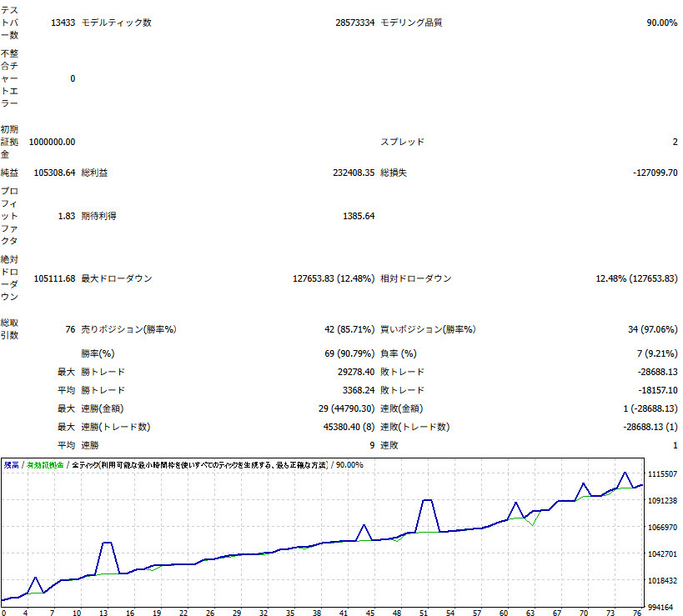Select the 総取引数 value 76

[x=69, y=329]
